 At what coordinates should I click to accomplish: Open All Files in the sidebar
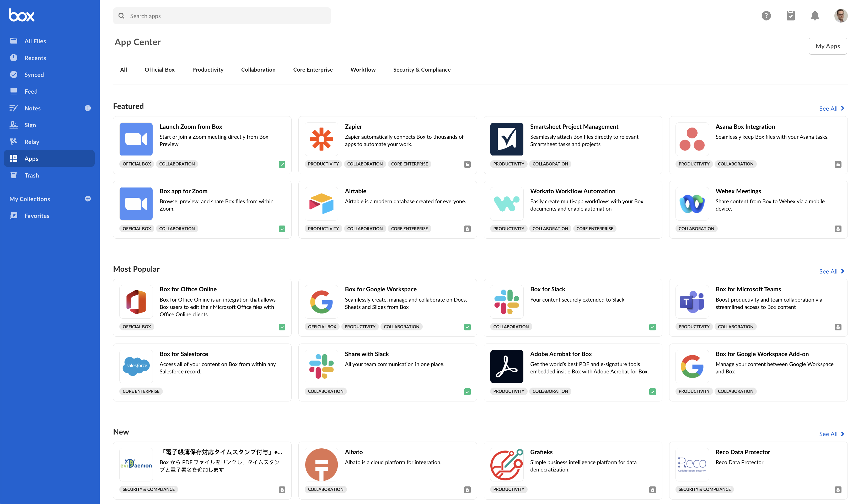click(x=49, y=41)
